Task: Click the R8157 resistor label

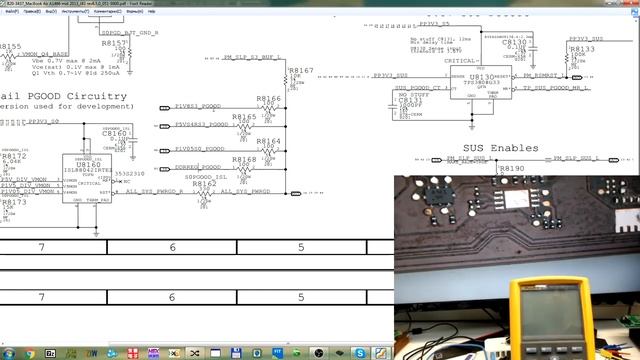Action: click(114, 43)
